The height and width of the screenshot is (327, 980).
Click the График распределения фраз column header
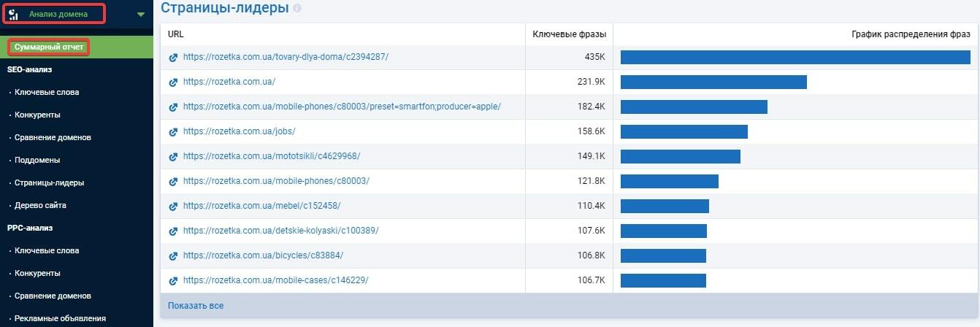click(x=911, y=34)
